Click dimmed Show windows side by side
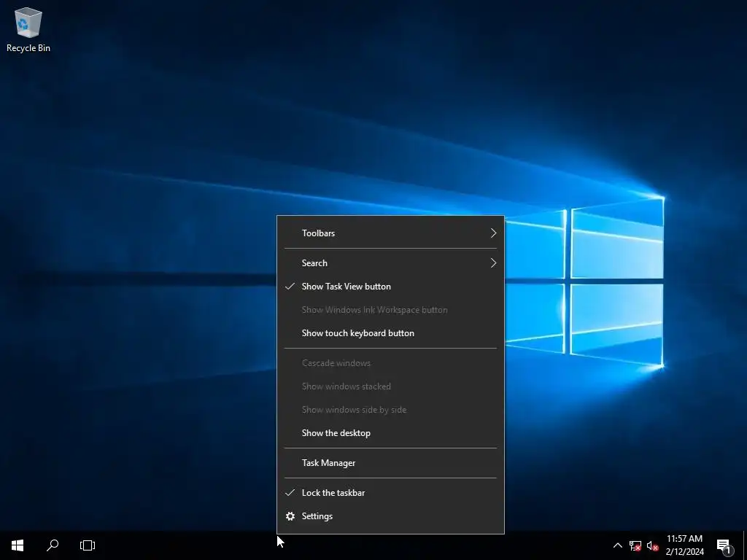The image size is (747, 560). [390, 410]
